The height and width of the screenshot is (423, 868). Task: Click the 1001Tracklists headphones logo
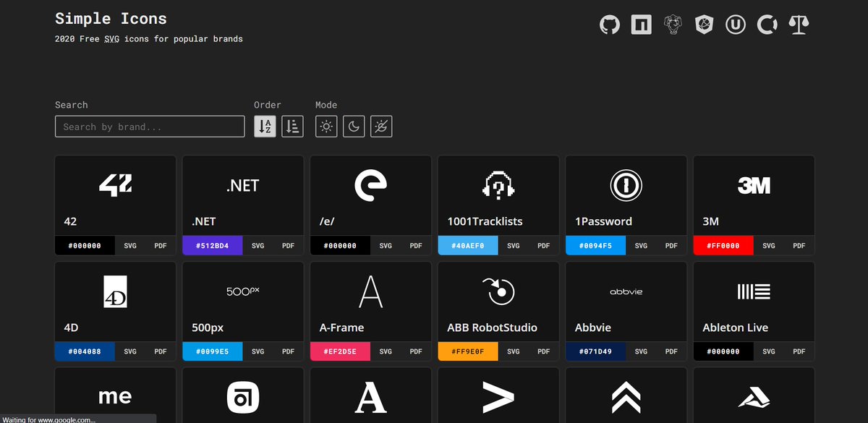point(498,186)
